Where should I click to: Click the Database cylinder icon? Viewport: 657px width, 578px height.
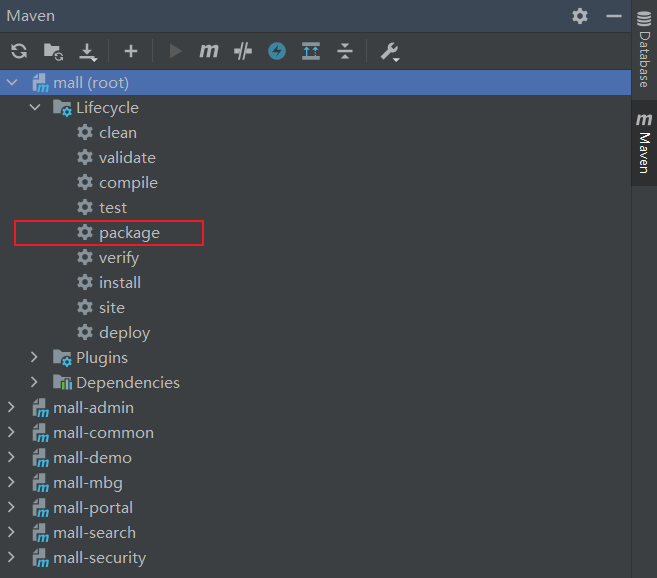click(x=644, y=19)
